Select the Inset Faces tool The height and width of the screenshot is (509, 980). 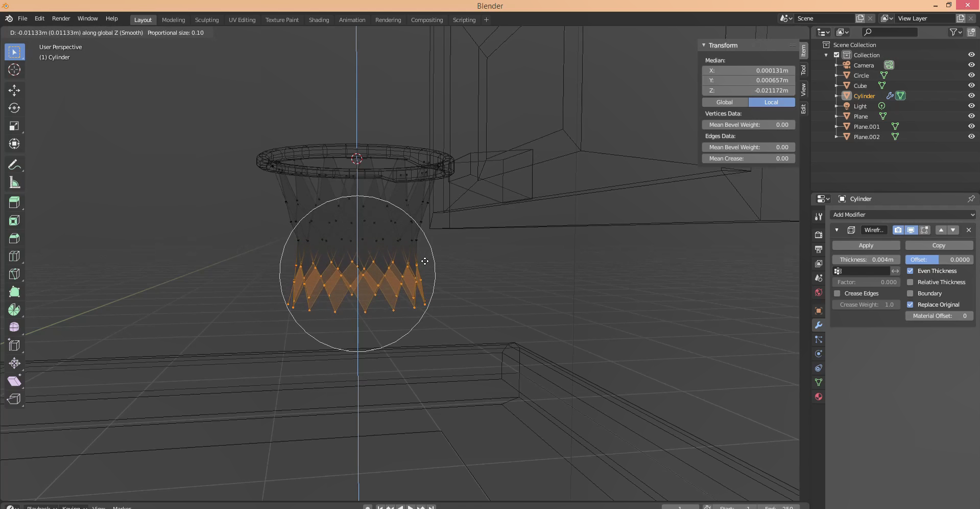(14, 221)
